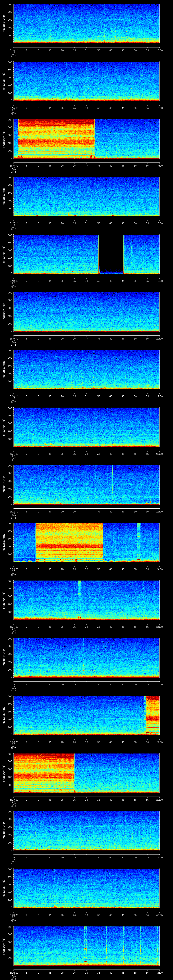Screen dimensions: 173x980
Task: Open the 5:29:00 spectrogram panel
Action: click(x=86, y=888)
